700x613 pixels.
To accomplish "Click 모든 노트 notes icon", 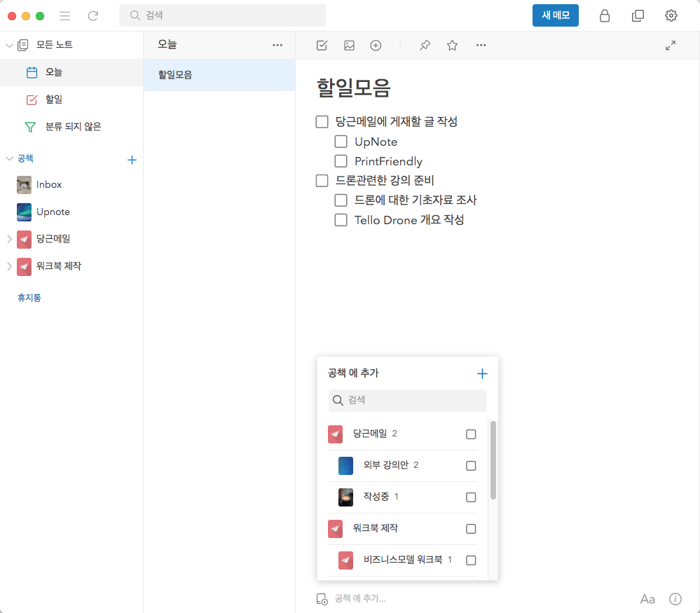I will [x=22, y=45].
